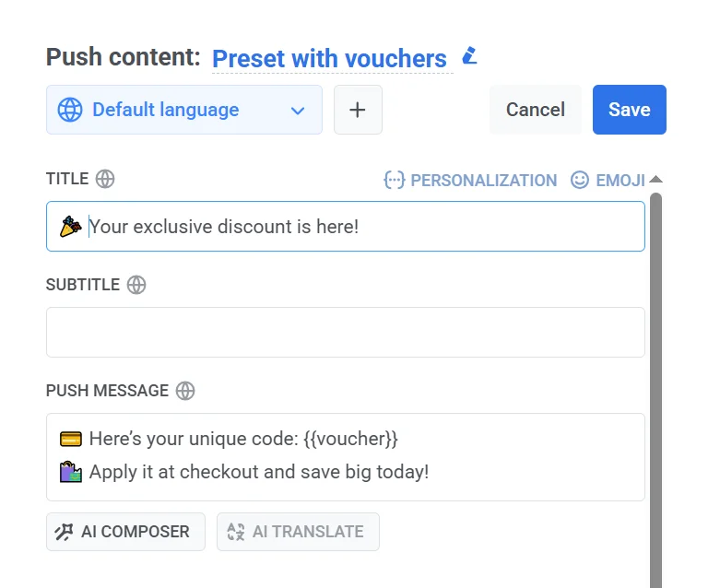Click the curly braces personalization icon

coord(395,180)
